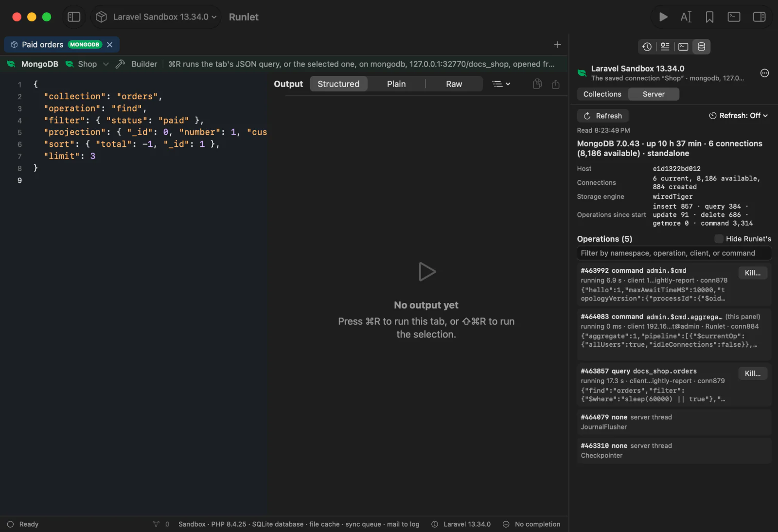Screen dimensions: 778x532
Task: Click the Operations (5) heading
Action: coord(604,239)
